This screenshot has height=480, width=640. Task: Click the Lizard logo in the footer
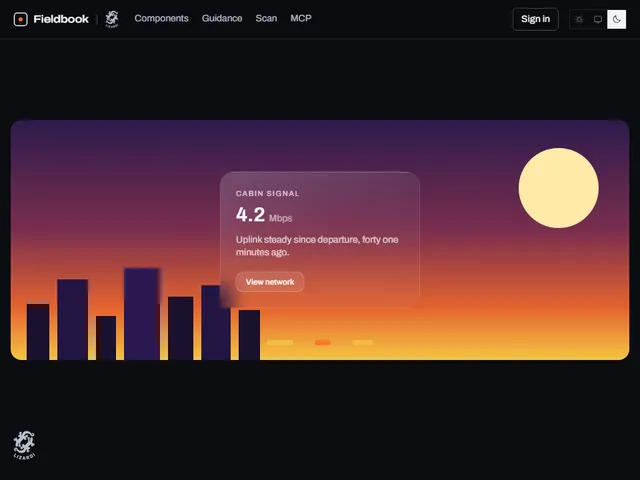coord(24,445)
